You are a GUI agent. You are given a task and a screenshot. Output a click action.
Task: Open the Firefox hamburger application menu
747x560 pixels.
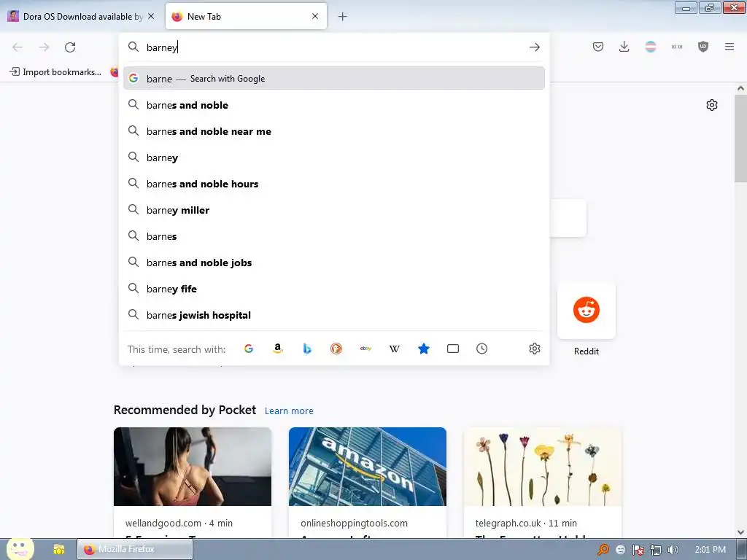click(729, 47)
